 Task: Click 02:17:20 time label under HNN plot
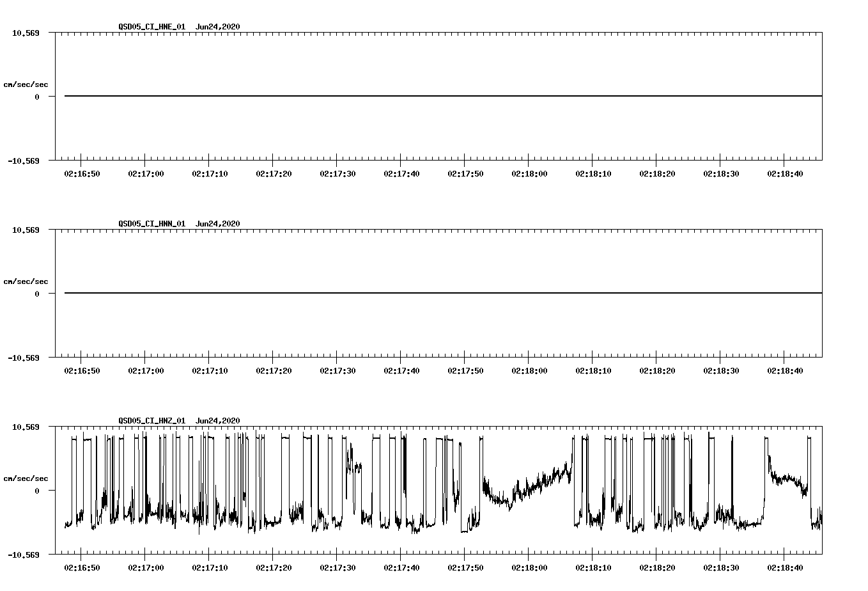pos(274,370)
